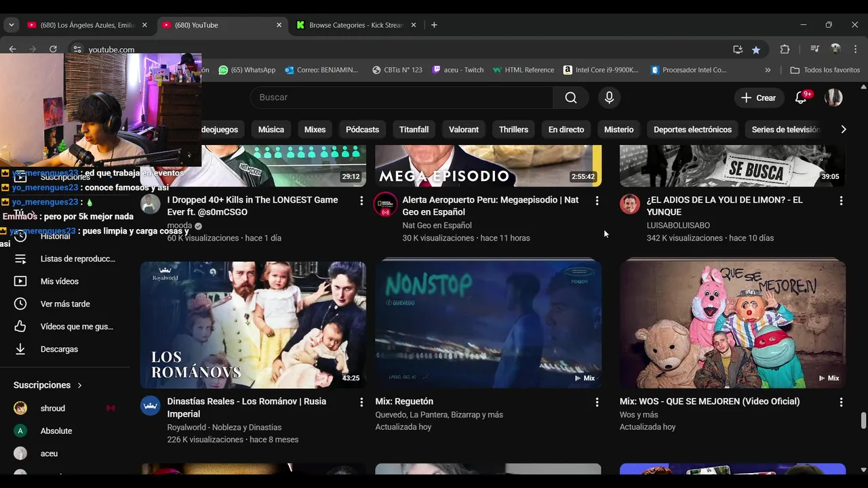Open options for Alerta Aeropuerto Peru video
868x488 pixels.
point(597,201)
